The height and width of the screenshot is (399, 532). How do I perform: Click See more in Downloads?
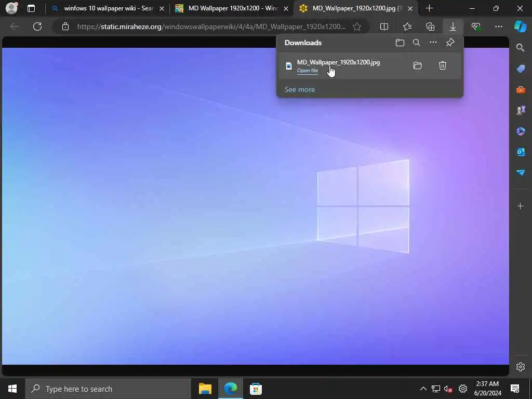tap(300, 89)
